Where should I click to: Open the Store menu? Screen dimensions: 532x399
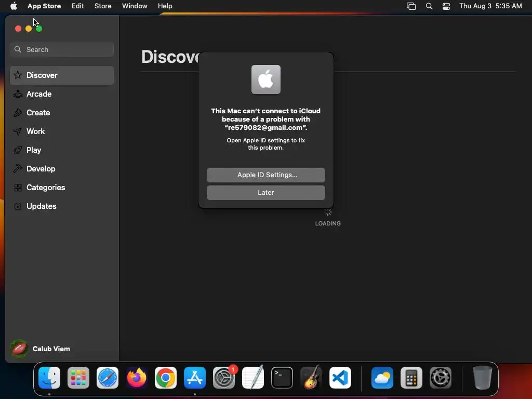click(103, 6)
